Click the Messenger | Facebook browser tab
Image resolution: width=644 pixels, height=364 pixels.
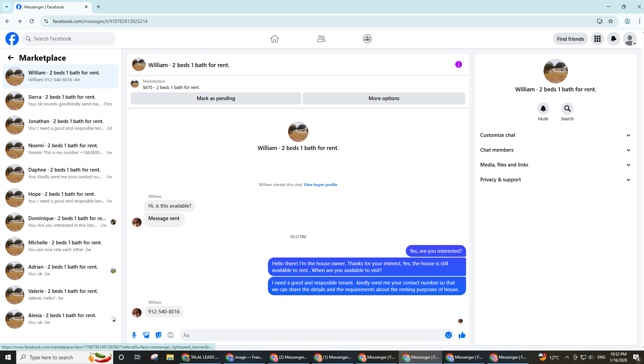52,7
